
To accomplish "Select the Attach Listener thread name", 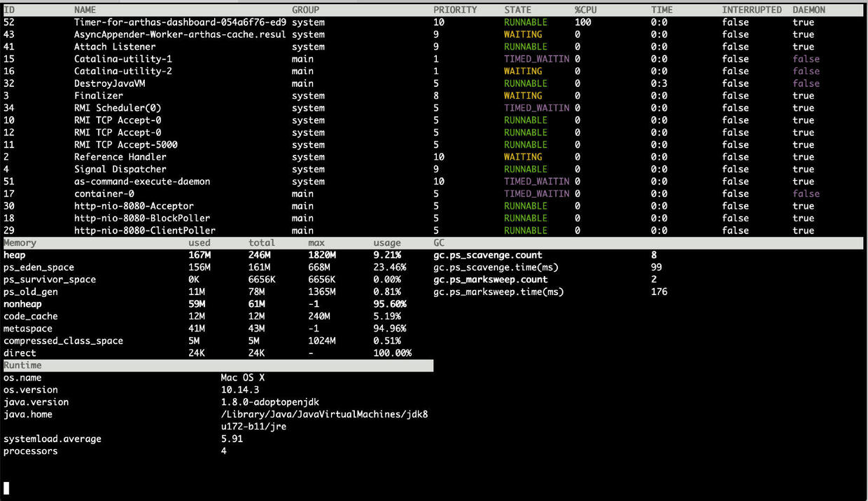I will click(x=115, y=47).
